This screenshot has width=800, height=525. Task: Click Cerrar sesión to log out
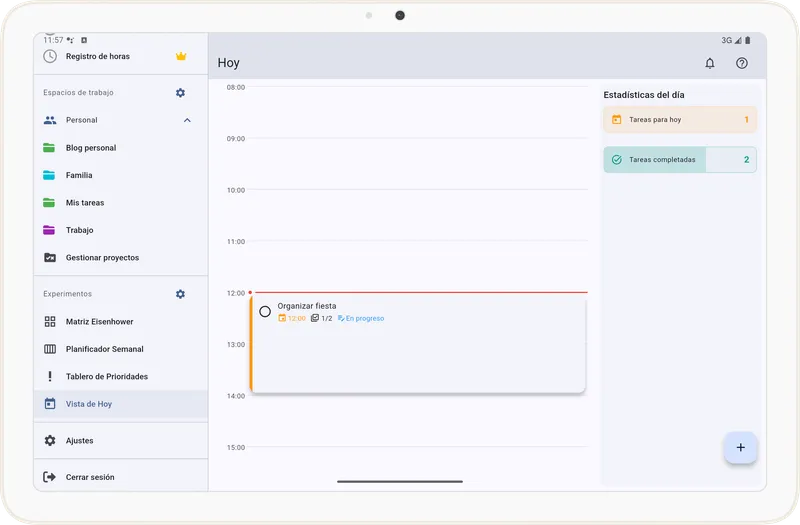(x=90, y=477)
